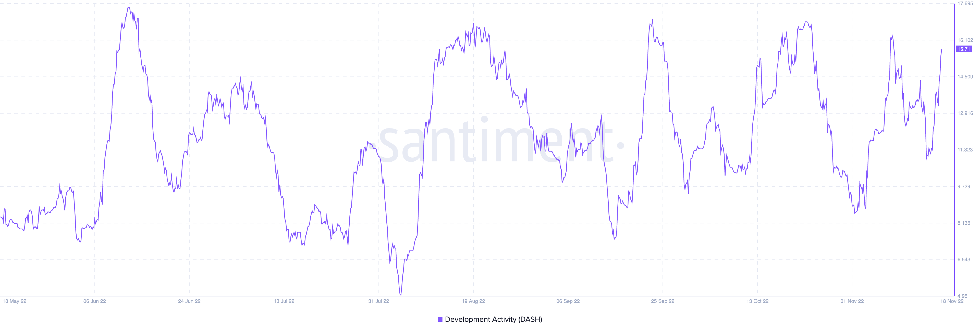Screen dimensions: 980x332
Task: Click the 13 Jul 22 axis label
Action: click(x=284, y=301)
